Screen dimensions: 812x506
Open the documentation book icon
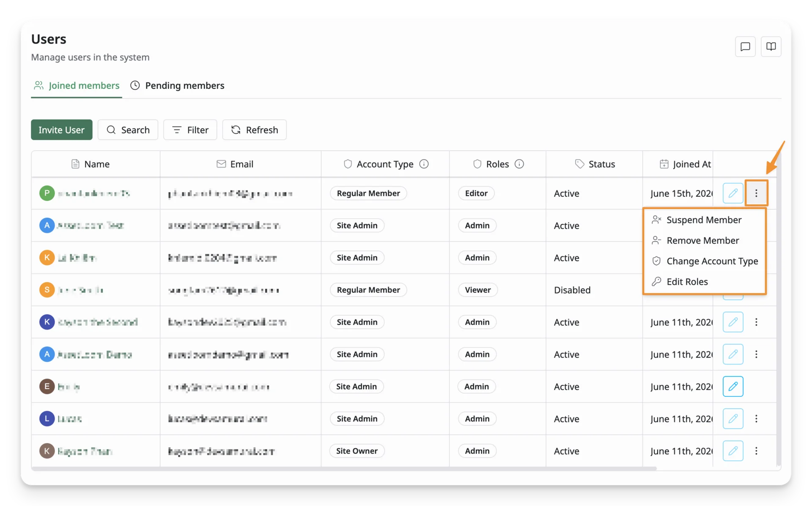point(771,47)
